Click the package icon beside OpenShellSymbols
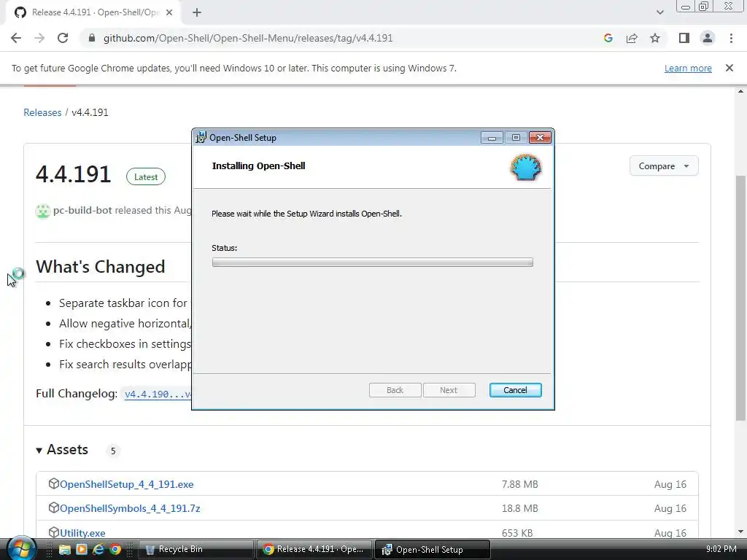The height and width of the screenshot is (560, 747). pyautogui.click(x=53, y=507)
